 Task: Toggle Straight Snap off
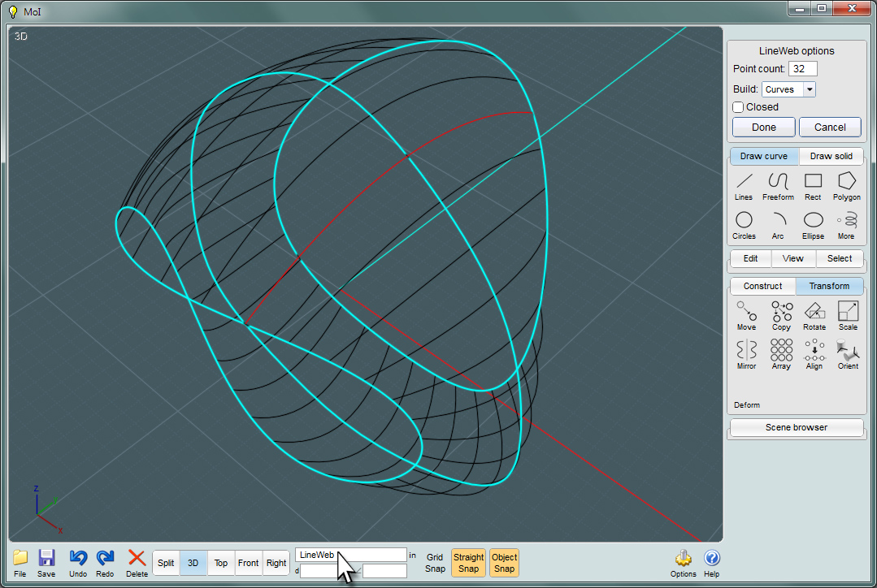tap(468, 563)
